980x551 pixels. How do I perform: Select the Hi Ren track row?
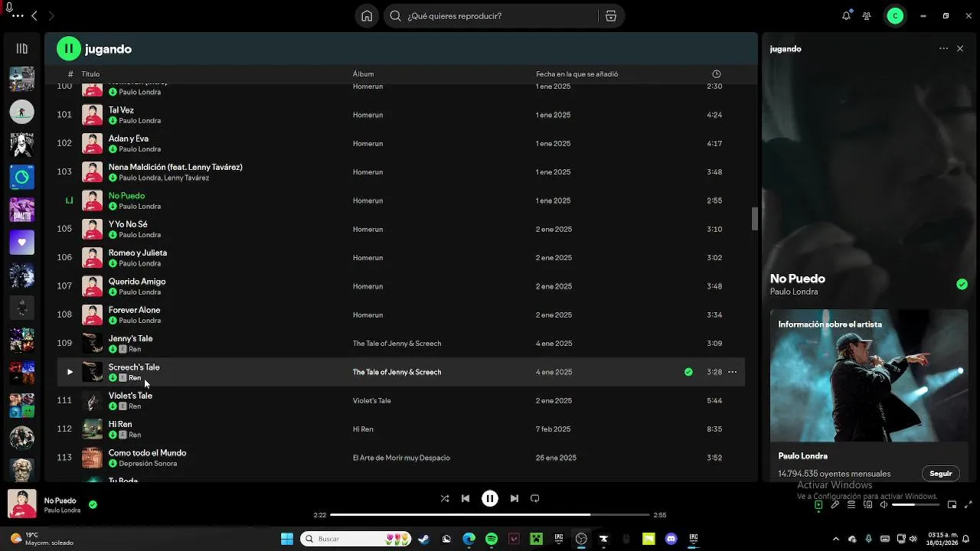pyautogui.click(x=401, y=429)
